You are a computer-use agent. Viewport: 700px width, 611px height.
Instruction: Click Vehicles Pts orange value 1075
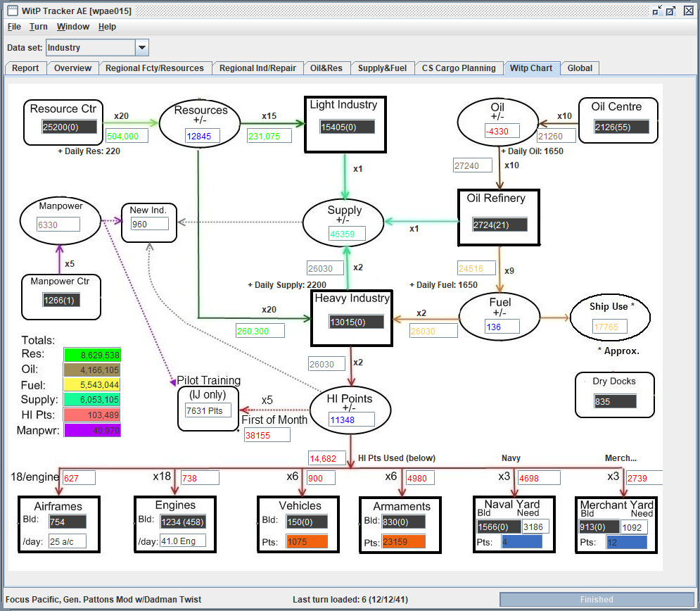[307, 542]
